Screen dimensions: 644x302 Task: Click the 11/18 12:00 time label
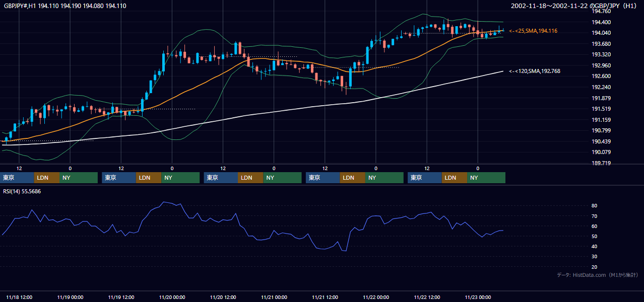pos(19,297)
